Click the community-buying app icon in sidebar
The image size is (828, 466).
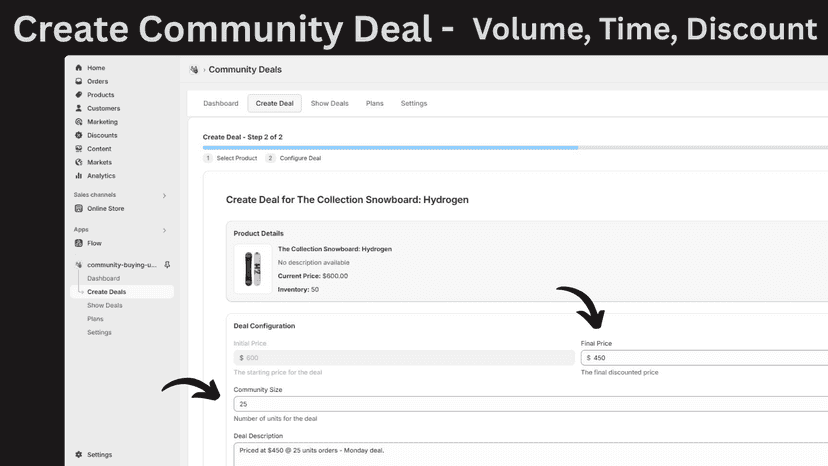pos(79,265)
